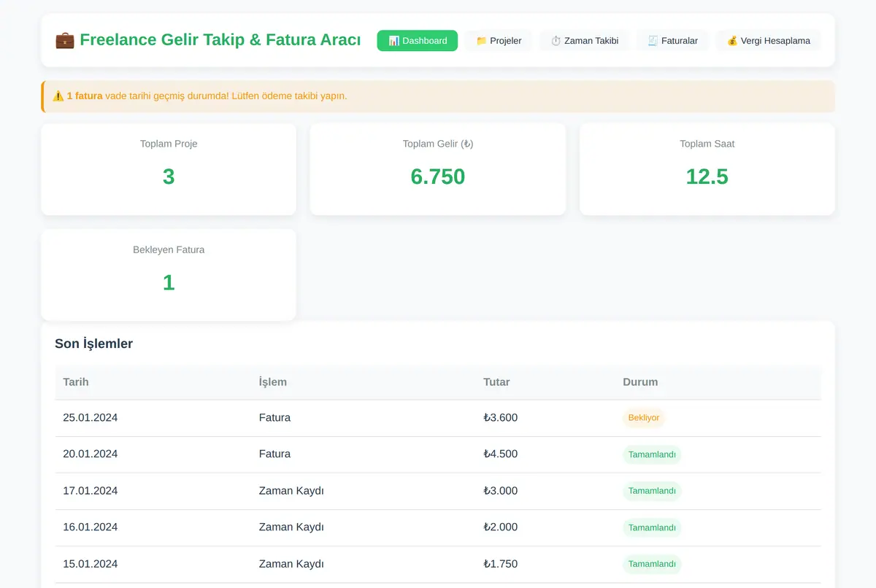Screen dimensions: 876x588
Task: Click the Durum column header
Action: pos(640,382)
